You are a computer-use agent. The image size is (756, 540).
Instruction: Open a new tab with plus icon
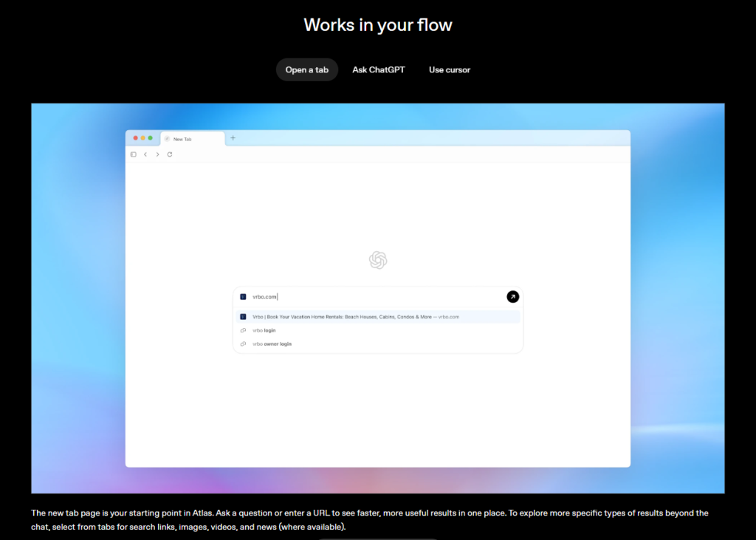[x=233, y=138]
